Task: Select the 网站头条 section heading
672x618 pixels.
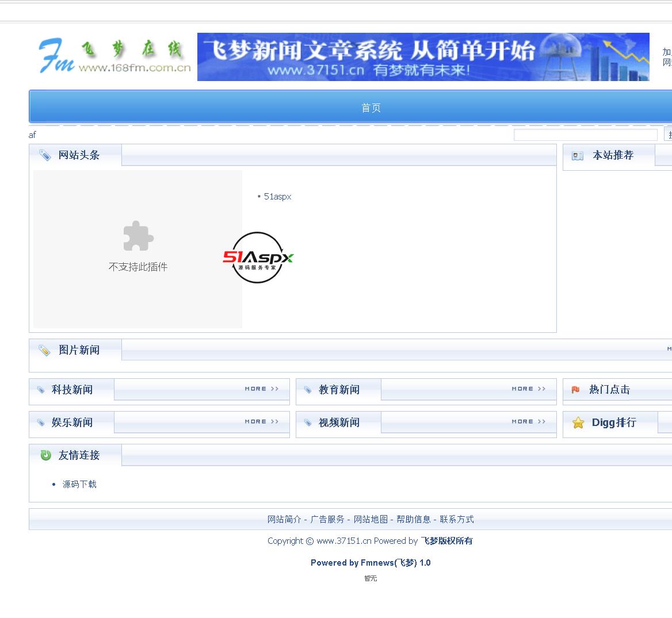Action: (79, 155)
